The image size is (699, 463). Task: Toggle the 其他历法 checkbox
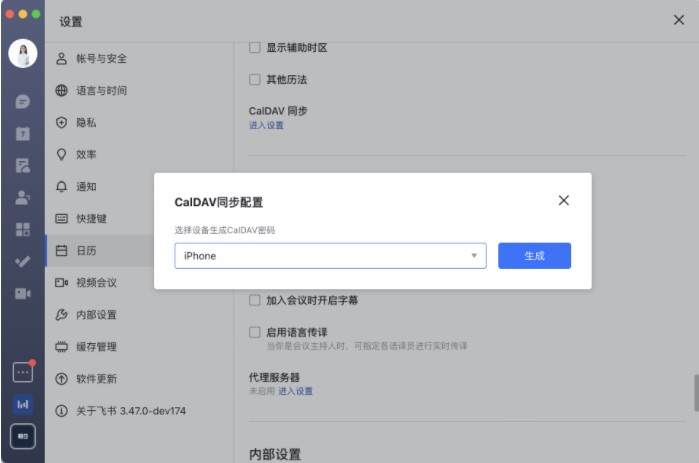click(x=254, y=80)
